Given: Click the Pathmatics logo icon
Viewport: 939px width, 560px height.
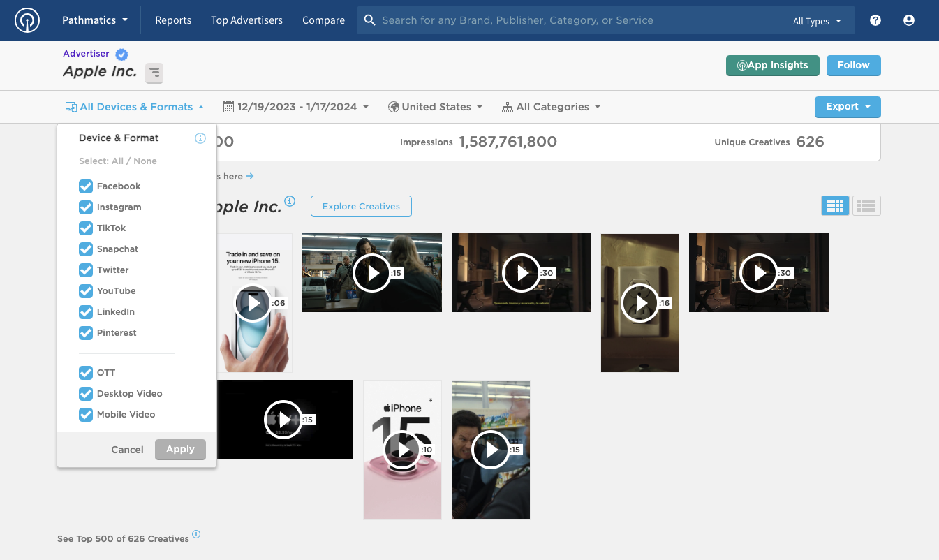Looking at the screenshot, I should pyautogui.click(x=27, y=20).
